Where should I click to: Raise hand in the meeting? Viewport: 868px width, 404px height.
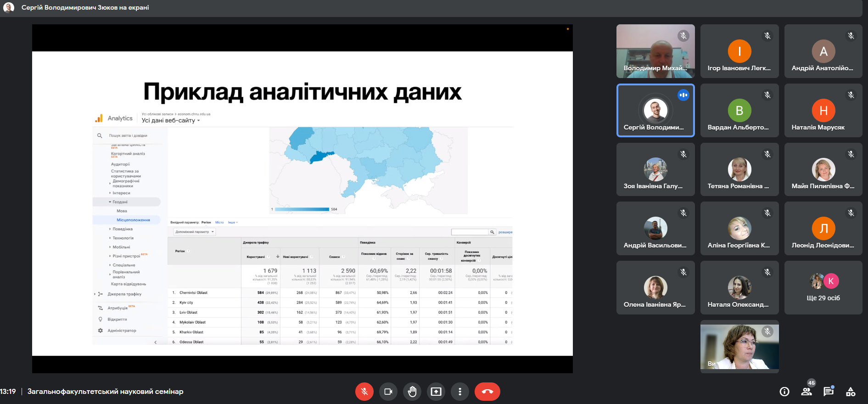412,392
